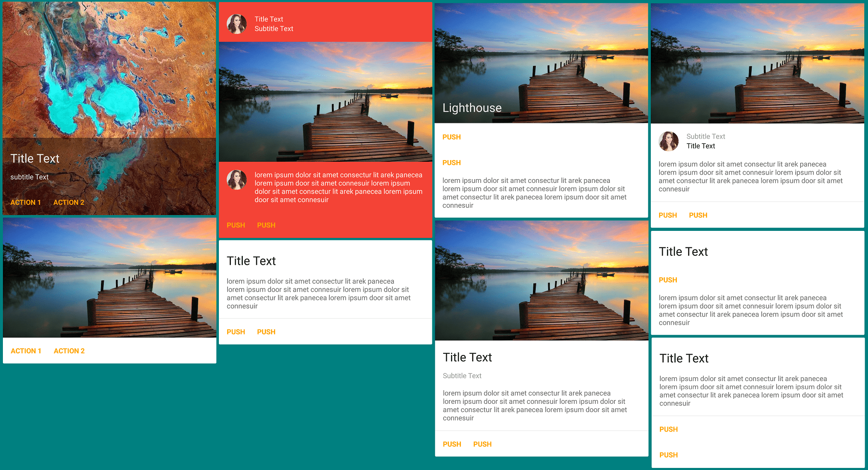868x470 pixels.
Task: Click the second PUSH on the bottom-right card
Action: (x=669, y=455)
